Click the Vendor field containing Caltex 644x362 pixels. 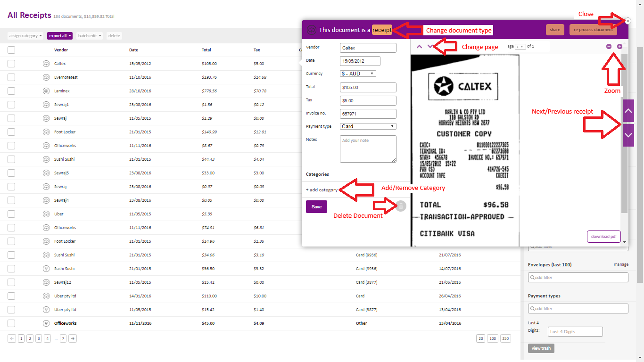pyautogui.click(x=368, y=48)
